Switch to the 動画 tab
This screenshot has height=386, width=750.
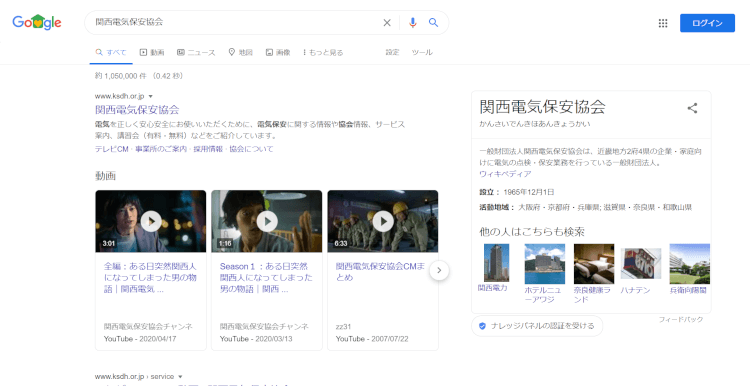152,52
